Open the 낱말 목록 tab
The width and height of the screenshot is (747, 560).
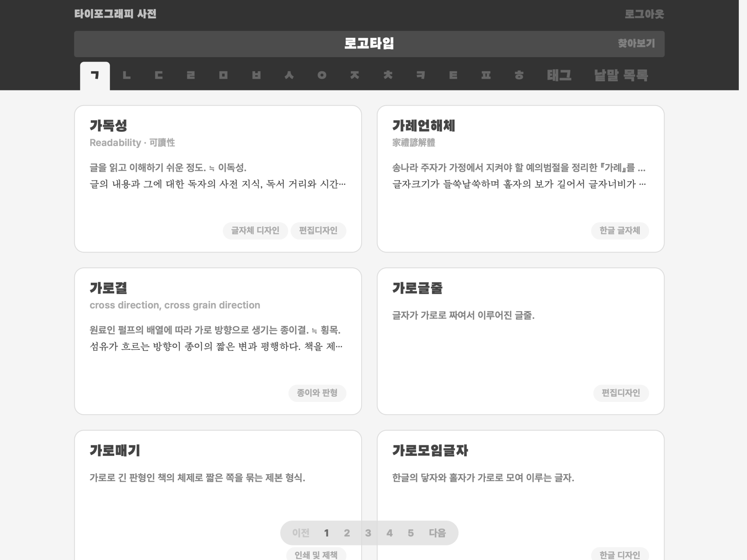[x=621, y=75]
